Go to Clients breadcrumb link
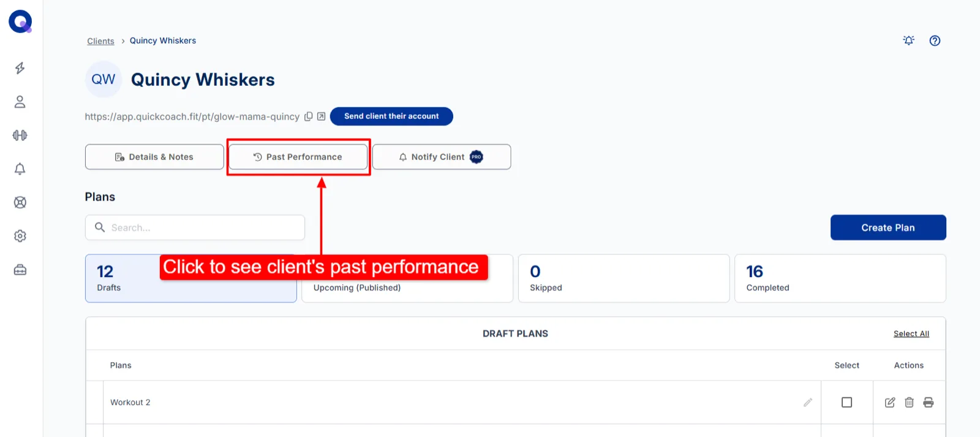This screenshot has height=437, width=980. [100, 41]
